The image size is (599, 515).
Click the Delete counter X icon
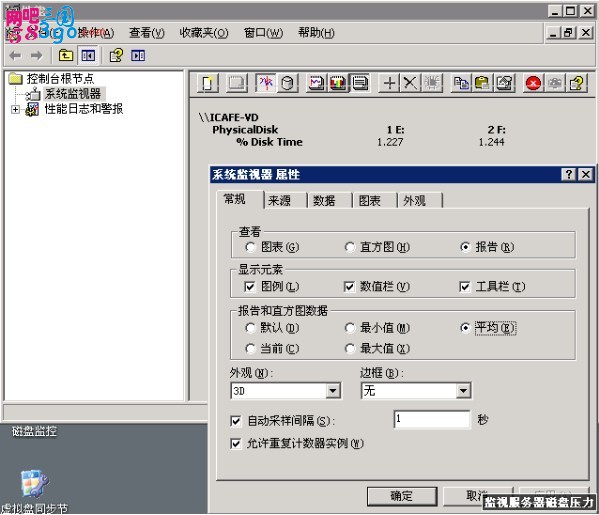click(x=410, y=83)
